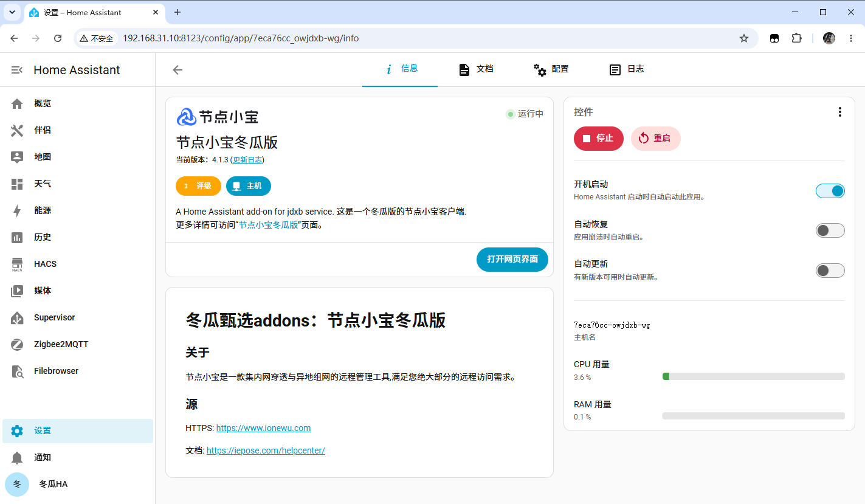
Task: Click the browser back button
Action: point(14,38)
